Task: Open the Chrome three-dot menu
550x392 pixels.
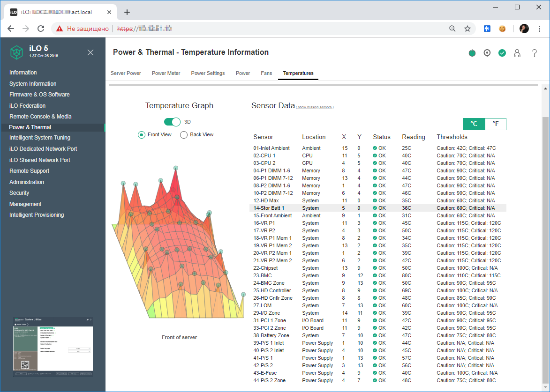Action: coord(539,29)
